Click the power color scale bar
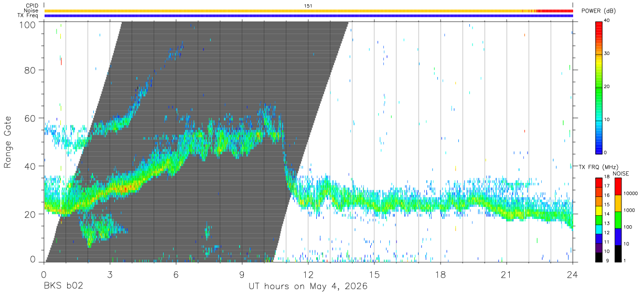644x297 pixels. 599,87
